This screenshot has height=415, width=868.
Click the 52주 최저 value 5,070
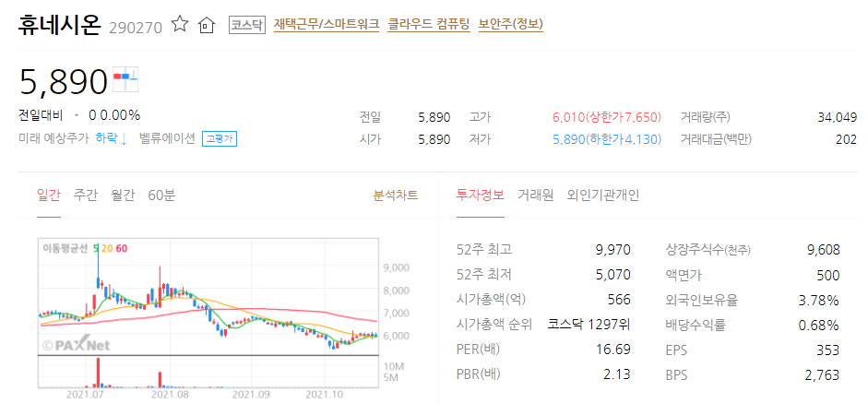(612, 275)
